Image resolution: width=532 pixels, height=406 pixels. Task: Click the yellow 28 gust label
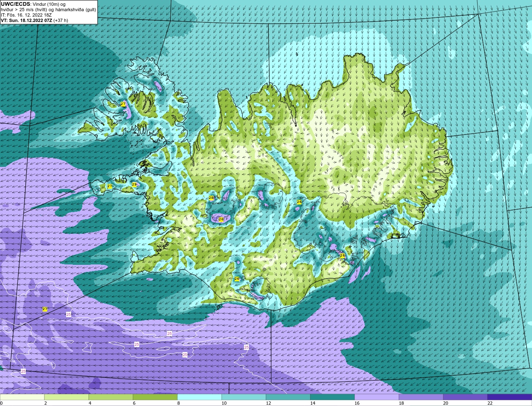coord(211,198)
